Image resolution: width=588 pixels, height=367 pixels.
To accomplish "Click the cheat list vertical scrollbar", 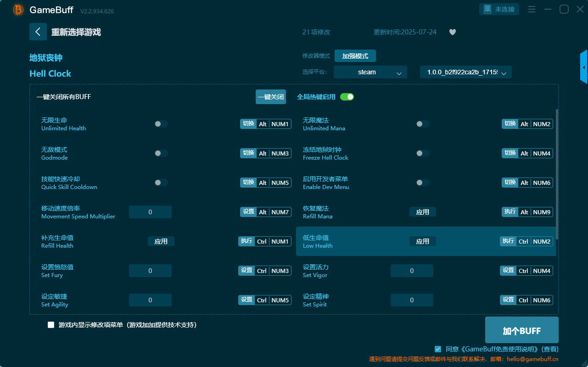I will pyautogui.click(x=557, y=174).
